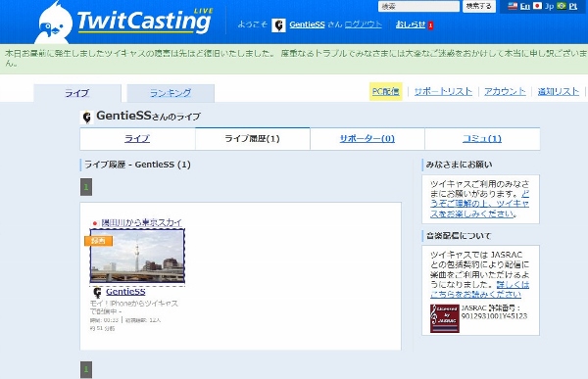Open the サポーター(0) tab
588x379 pixels.
pos(367,139)
